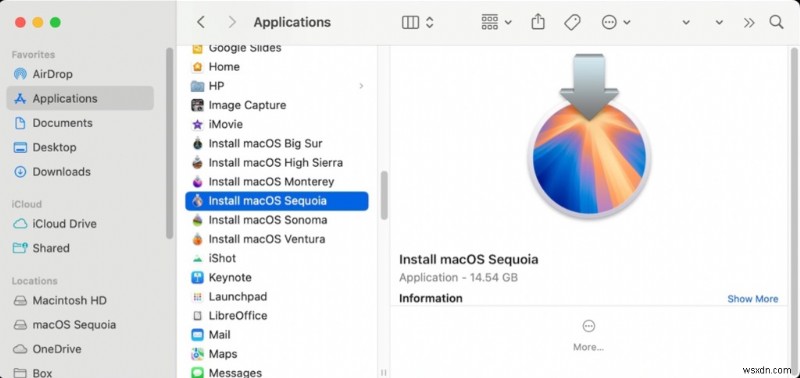Select Install macOS Sequoia row
This screenshot has height=378, width=800.
(x=277, y=201)
